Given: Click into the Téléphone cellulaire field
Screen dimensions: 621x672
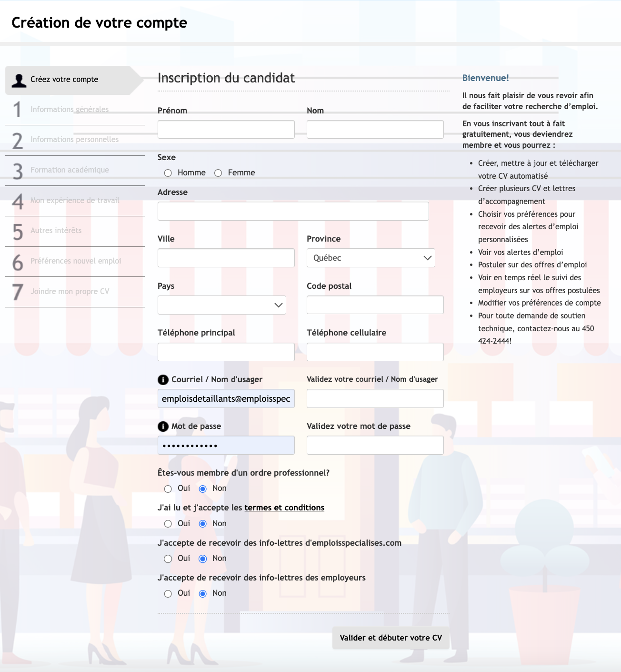Looking at the screenshot, I should click(x=375, y=352).
